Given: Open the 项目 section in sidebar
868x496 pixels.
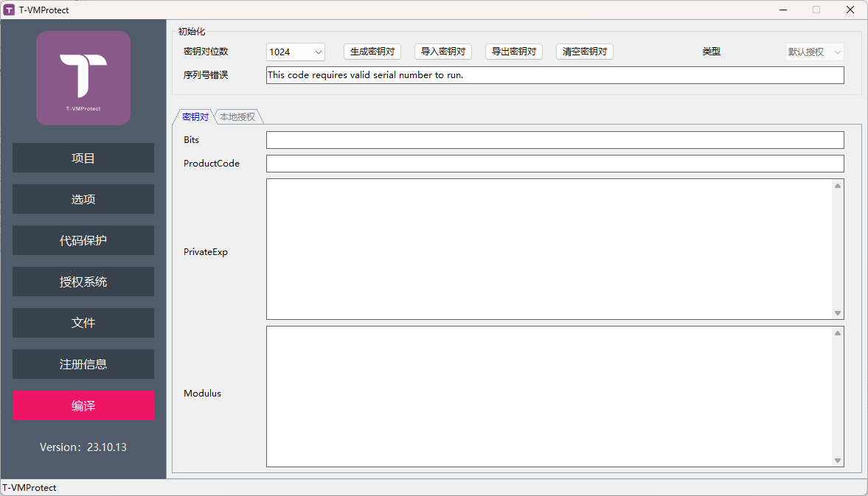Looking at the screenshot, I should (83, 158).
